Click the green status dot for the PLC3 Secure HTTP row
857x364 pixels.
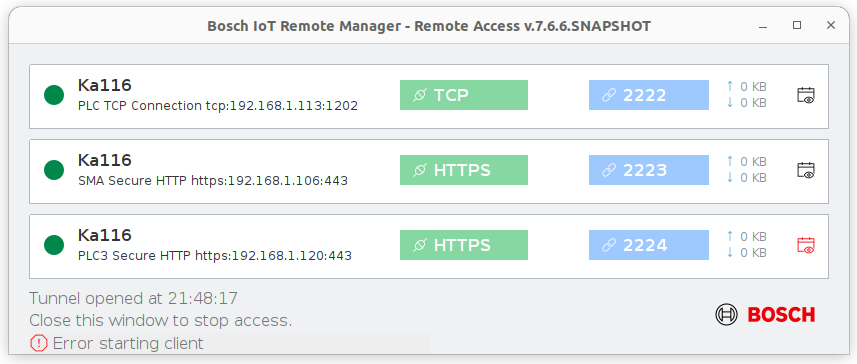click(54, 245)
